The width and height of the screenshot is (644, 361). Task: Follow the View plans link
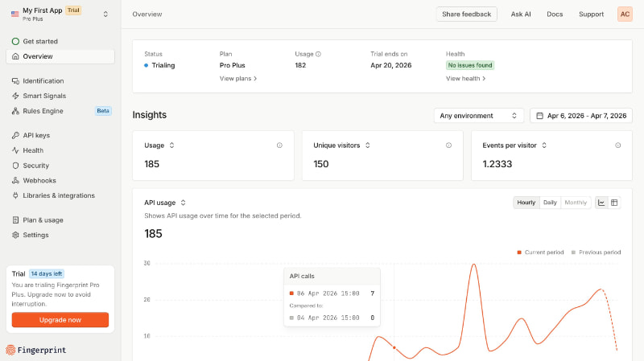(238, 78)
